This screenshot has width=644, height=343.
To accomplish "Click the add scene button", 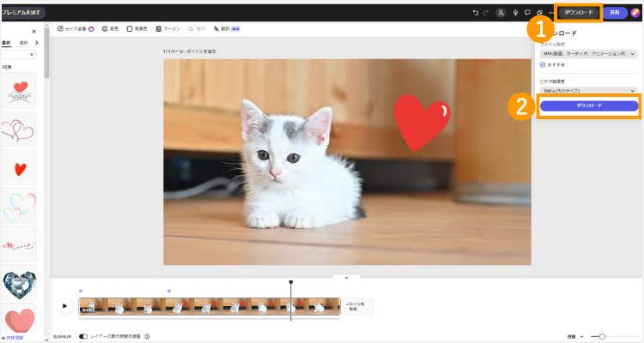I will tap(357, 306).
